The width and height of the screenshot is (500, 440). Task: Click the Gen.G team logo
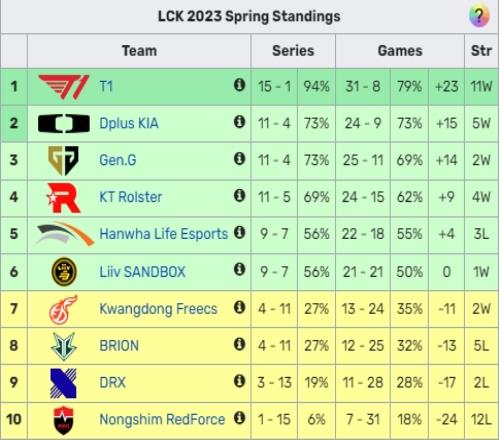pos(63,160)
